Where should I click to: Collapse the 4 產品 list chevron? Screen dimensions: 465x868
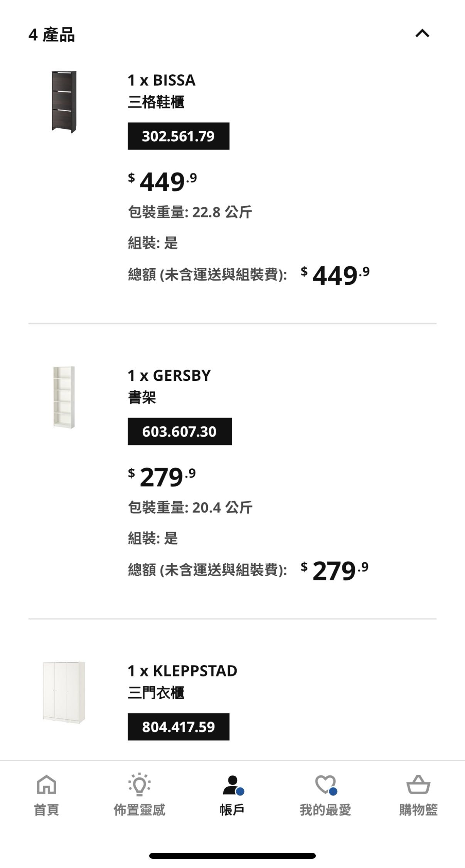(x=422, y=34)
